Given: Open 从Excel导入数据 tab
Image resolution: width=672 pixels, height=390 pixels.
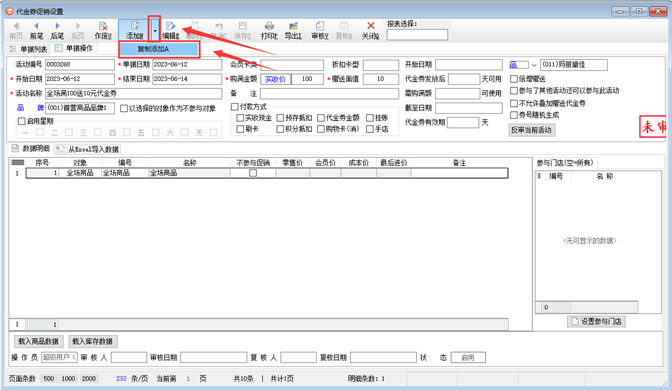Looking at the screenshot, I should pos(88,149).
